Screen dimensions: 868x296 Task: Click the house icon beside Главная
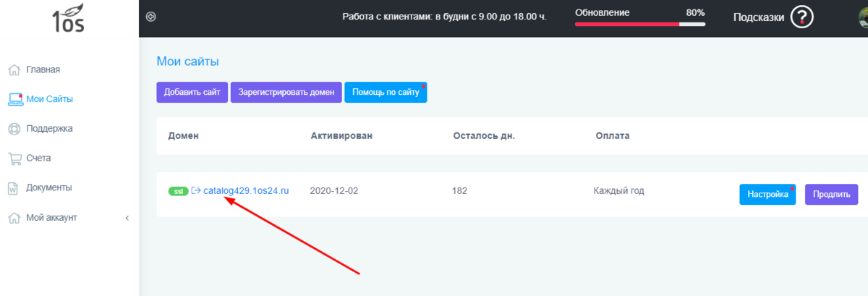[x=13, y=70]
